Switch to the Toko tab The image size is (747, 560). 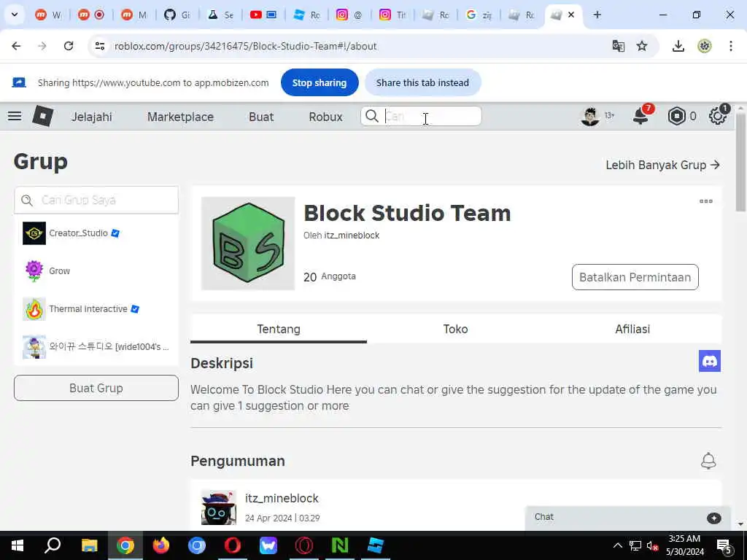tap(455, 329)
